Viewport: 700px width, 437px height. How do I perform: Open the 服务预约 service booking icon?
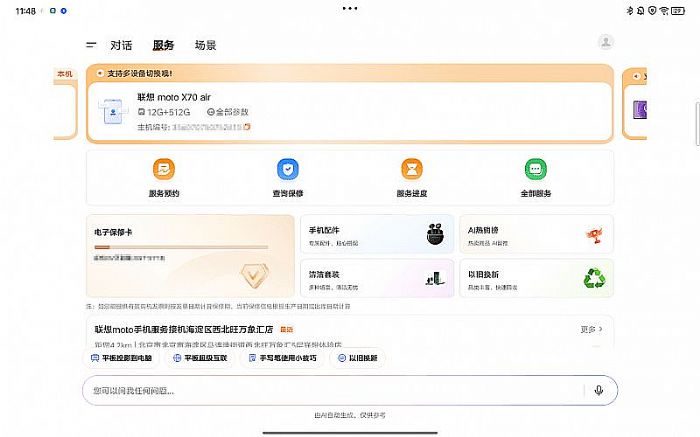point(163,169)
